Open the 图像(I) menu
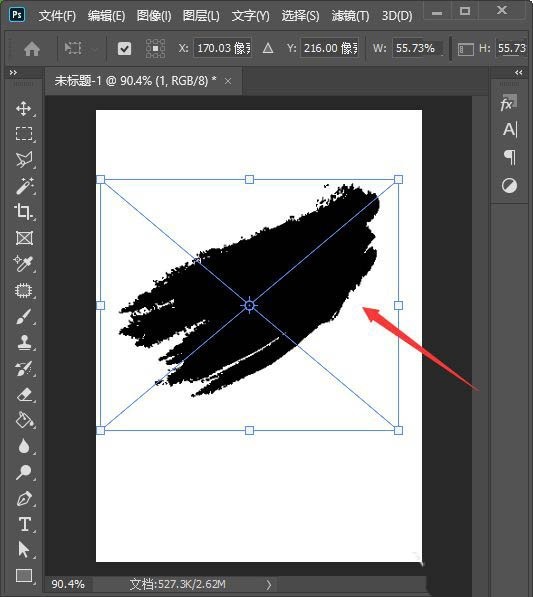Image resolution: width=533 pixels, height=597 pixels. 154,16
